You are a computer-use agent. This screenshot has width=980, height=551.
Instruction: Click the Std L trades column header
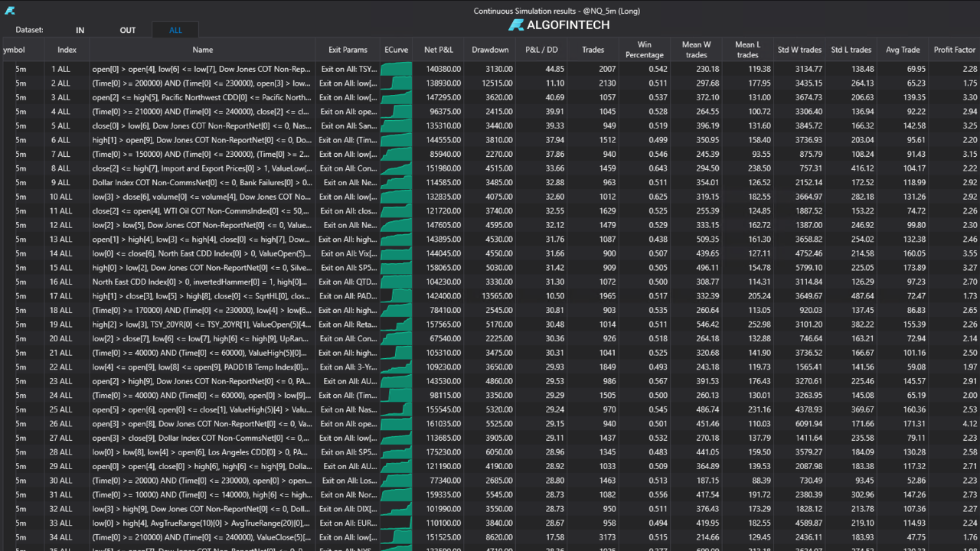pyautogui.click(x=851, y=49)
